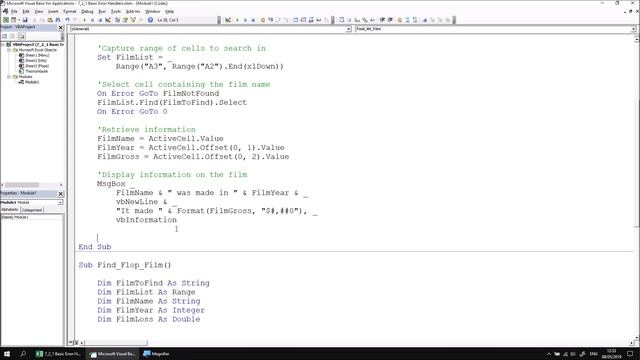Viewport: 640px width, 360px height.
Task: Click the Paste toolbar icon
Action: (x=50, y=20)
